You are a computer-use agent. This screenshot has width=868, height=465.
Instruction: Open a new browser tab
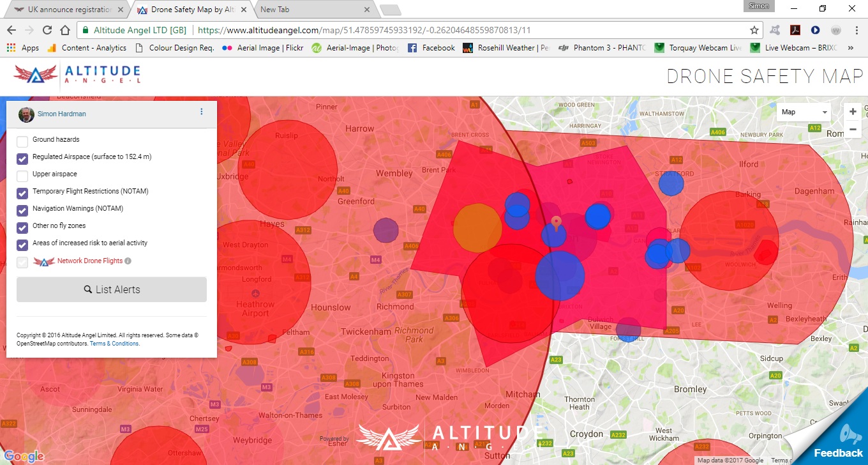[390, 10]
